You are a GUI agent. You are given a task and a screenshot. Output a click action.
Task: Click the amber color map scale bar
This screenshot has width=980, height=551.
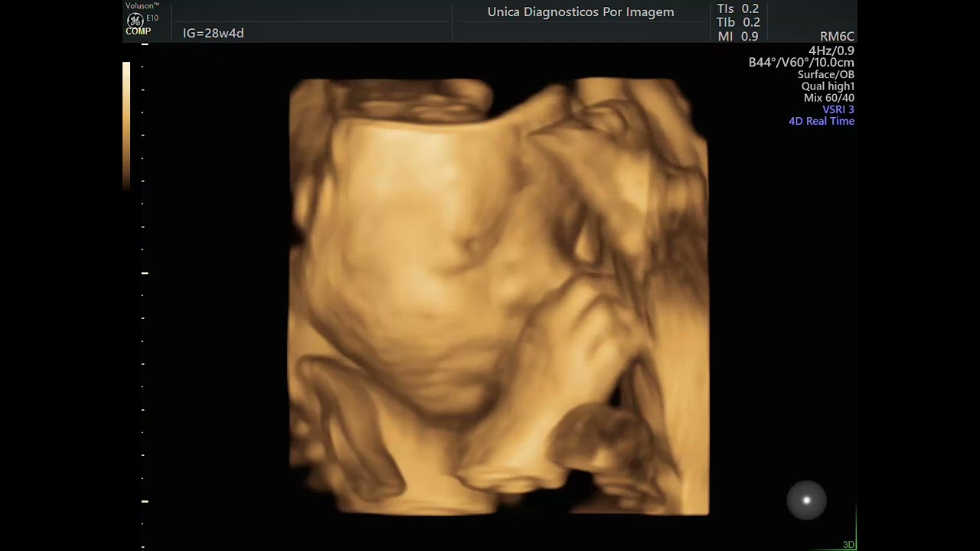(126, 126)
